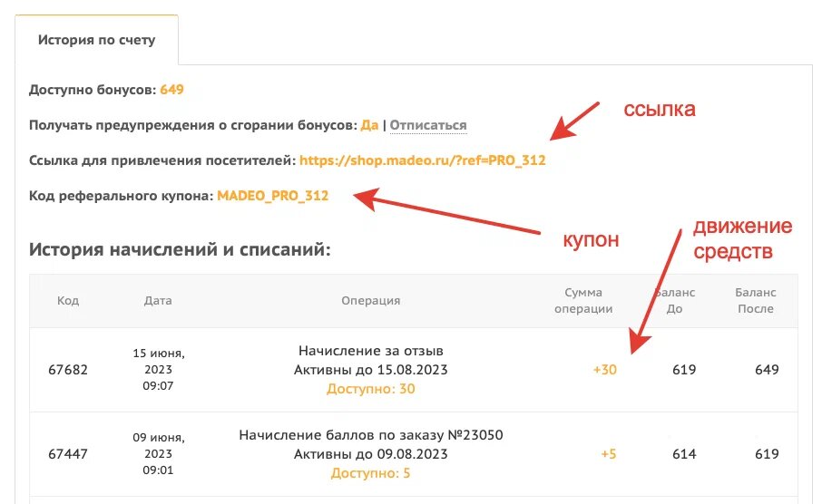Screen dimensions: 822x504
Task: Click Начисление баллов по заказу №23050 text
Action: pyautogui.click(x=371, y=435)
